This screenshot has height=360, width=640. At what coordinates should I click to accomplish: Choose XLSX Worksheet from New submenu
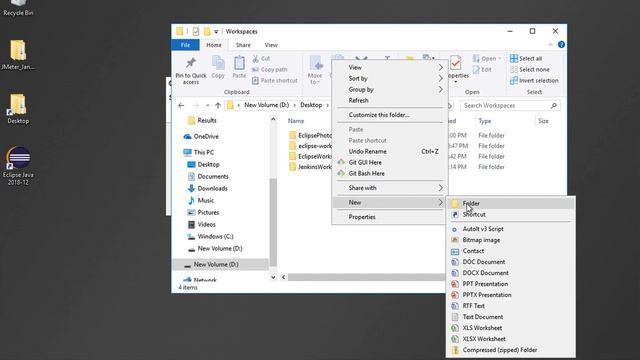(511, 339)
